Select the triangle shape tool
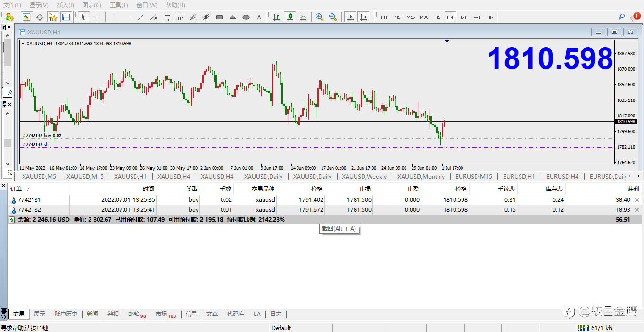644x332 pixels. tap(233, 17)
